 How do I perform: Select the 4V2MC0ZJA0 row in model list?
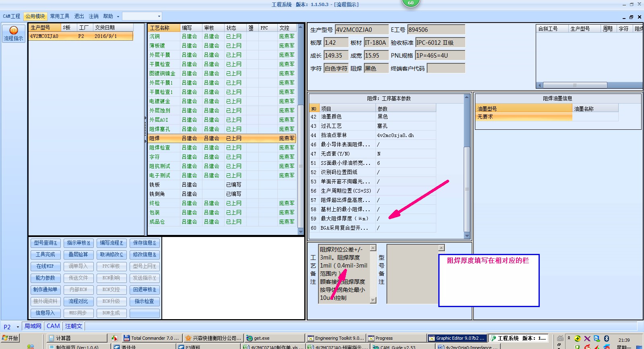(x=81, y=36)
